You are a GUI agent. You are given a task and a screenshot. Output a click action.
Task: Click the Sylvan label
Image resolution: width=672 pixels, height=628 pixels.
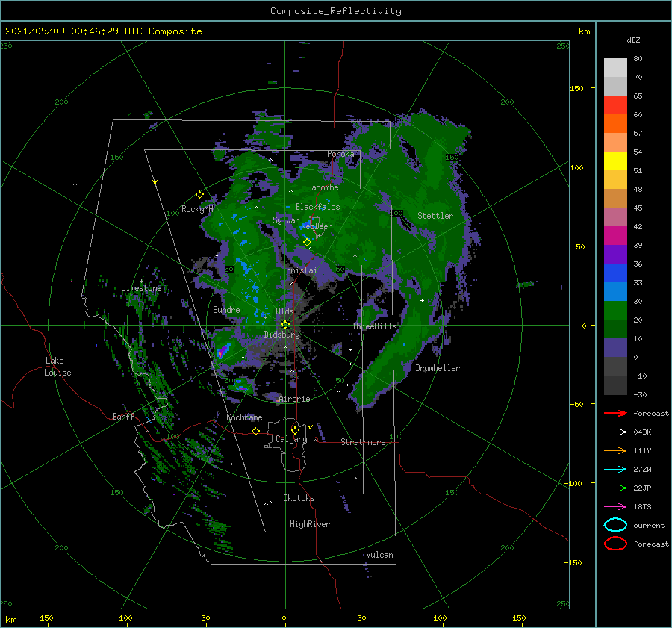[x=286, y=220]
